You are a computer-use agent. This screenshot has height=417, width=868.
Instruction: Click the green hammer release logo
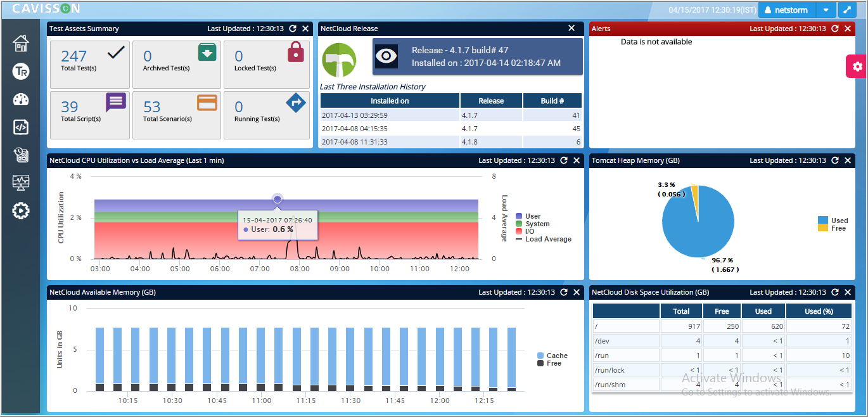(339, 60)
